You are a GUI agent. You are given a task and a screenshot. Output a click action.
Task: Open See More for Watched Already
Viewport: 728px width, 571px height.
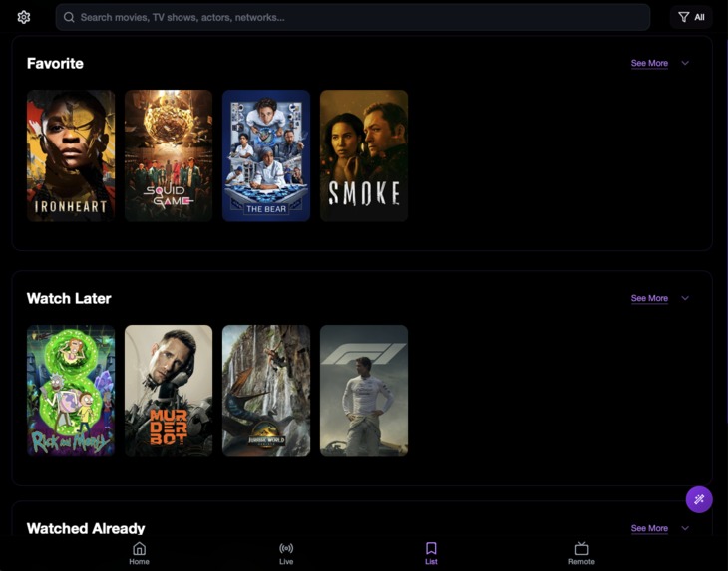pos(649,528)
